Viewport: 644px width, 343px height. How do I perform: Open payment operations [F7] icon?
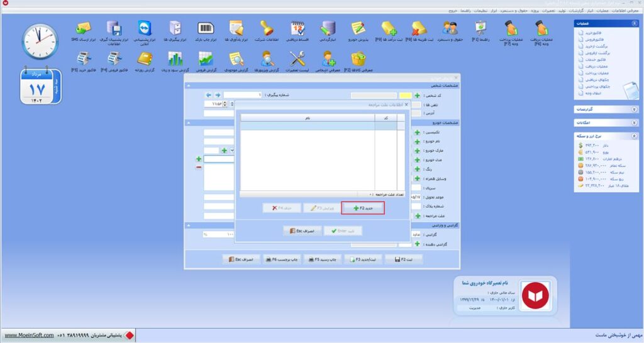click(511, 29)
